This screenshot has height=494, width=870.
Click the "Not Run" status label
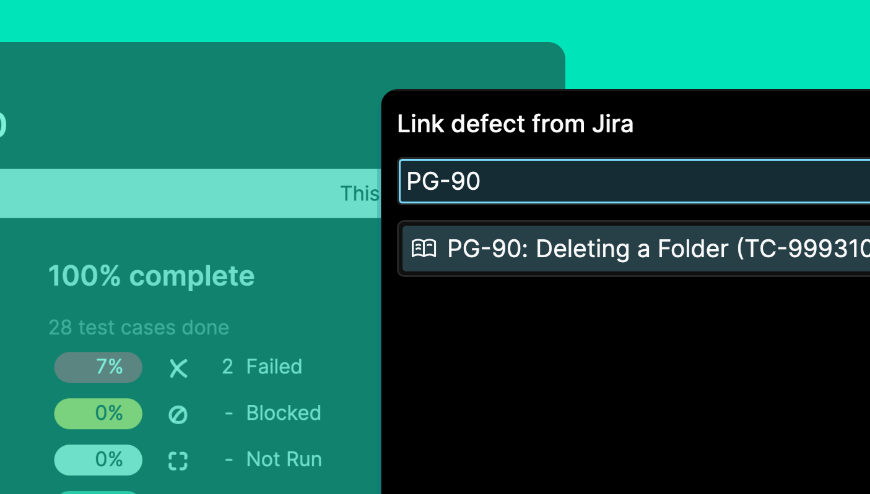(284, 459)
